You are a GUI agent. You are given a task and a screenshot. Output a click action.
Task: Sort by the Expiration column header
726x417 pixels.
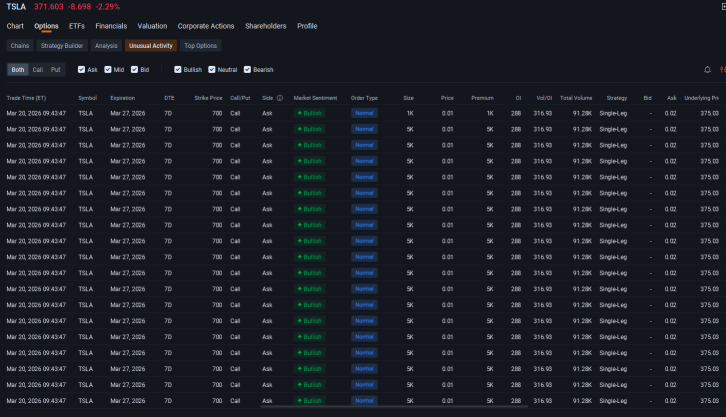click(123, 98)
